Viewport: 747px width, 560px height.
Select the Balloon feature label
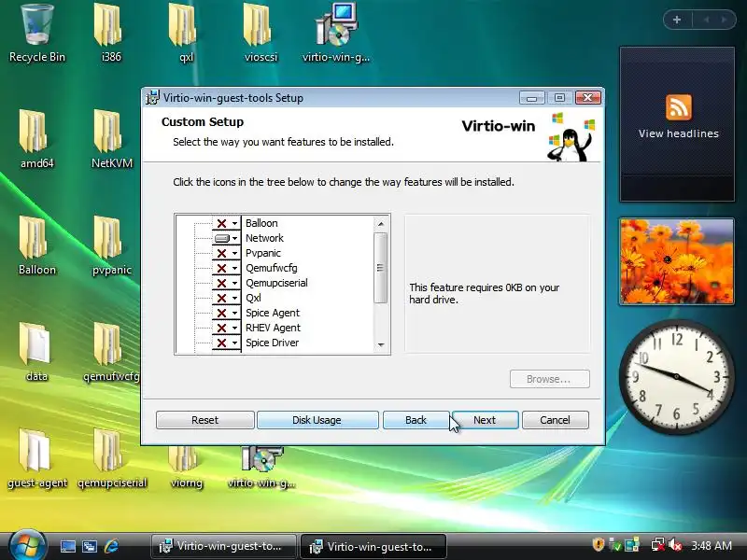[x=261, y=223]
